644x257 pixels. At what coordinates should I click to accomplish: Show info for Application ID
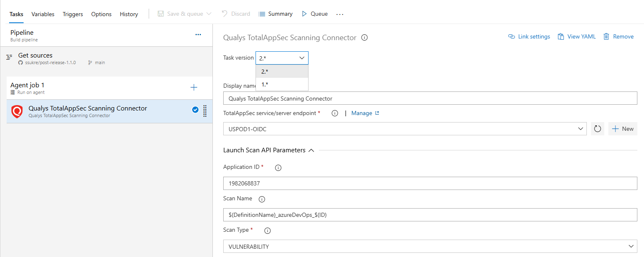click(x=278, y=168)
